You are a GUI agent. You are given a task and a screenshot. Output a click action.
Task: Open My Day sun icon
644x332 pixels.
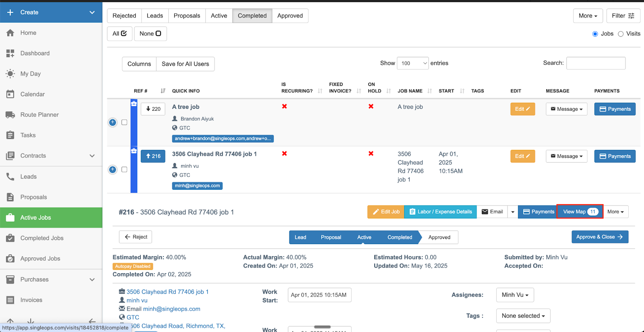10,74
